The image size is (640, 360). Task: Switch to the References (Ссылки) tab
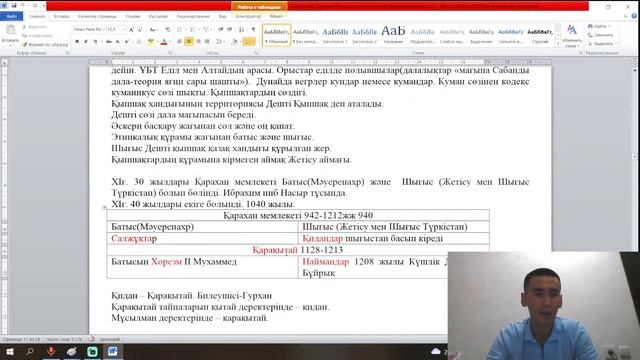[133, 16]
